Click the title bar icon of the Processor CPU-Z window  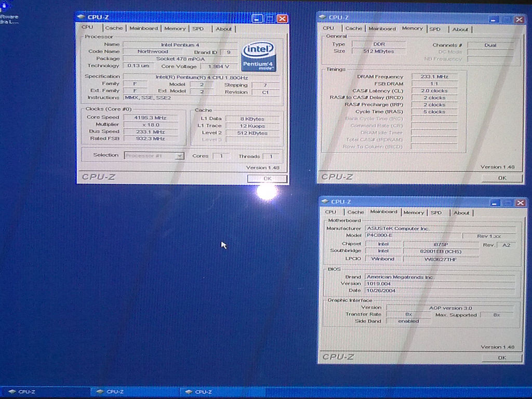[x=81, y=17]
